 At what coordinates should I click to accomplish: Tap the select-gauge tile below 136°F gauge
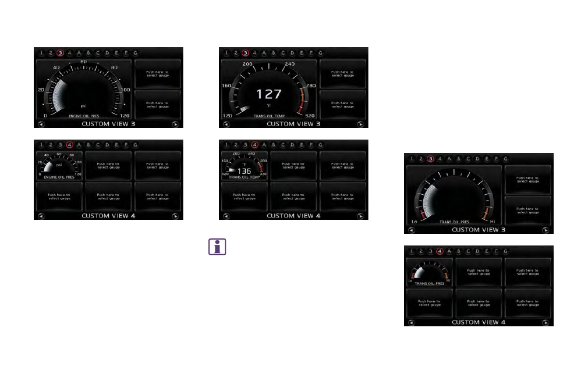244,197
